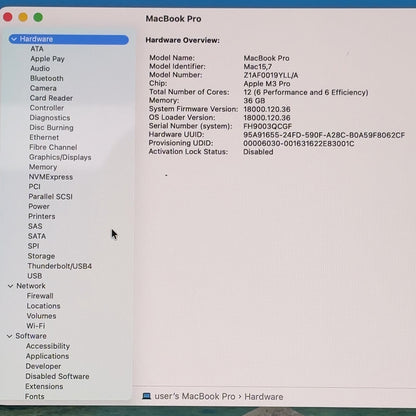Open Volumes under Network
416x416 pixels.
pos(41,316)
